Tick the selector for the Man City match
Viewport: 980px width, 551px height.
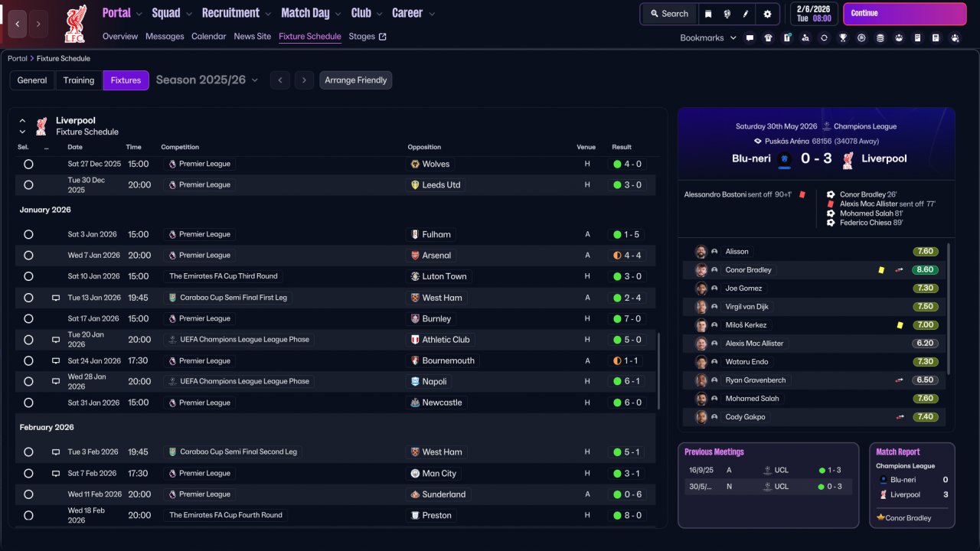(x=28, y=474)
